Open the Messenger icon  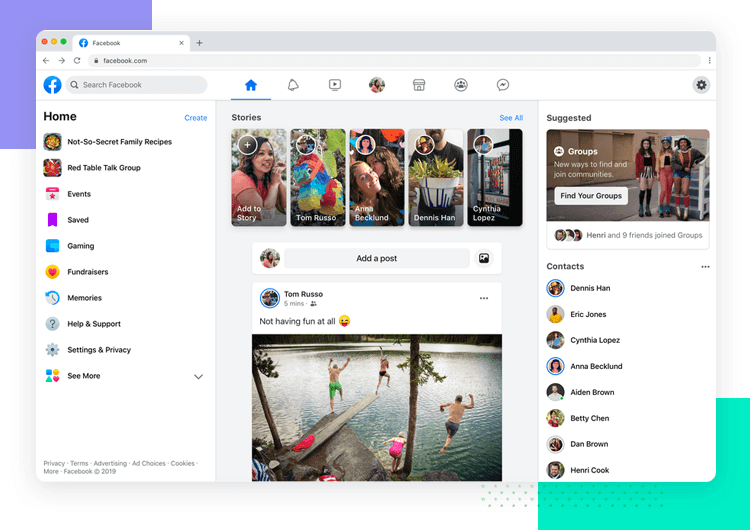[503, 85]
